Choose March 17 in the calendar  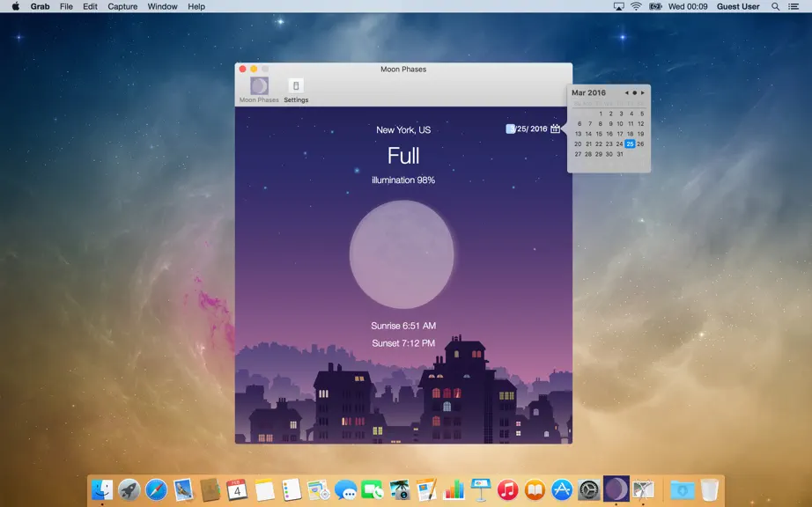(x=620, y=134)
